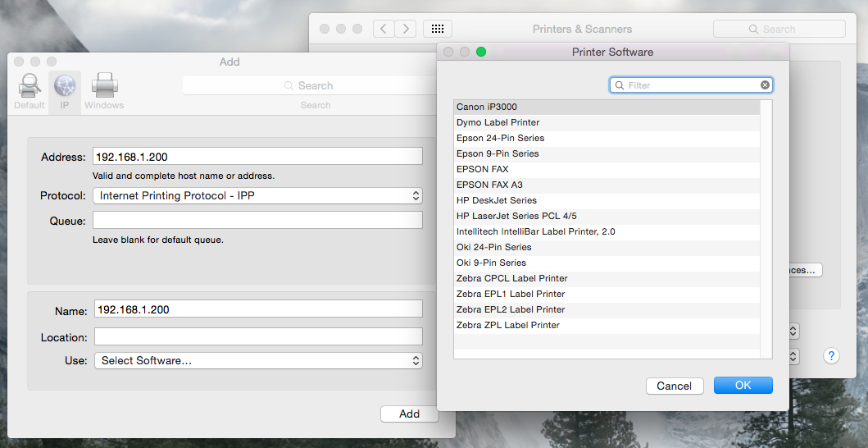Screen dimensions: 868x448
Task: Click the Address input field
Action: [257, 157]
